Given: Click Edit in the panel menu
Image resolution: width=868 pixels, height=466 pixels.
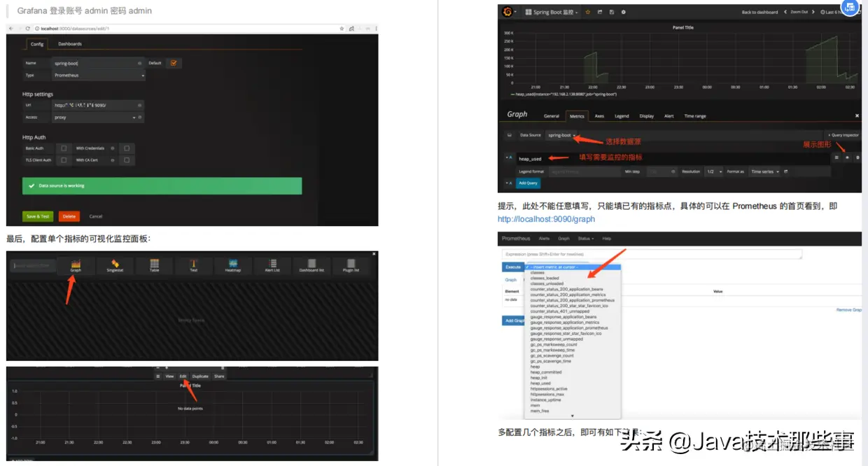Looking at the screenshot, I should pyautogui.click(x=183, y=376).
